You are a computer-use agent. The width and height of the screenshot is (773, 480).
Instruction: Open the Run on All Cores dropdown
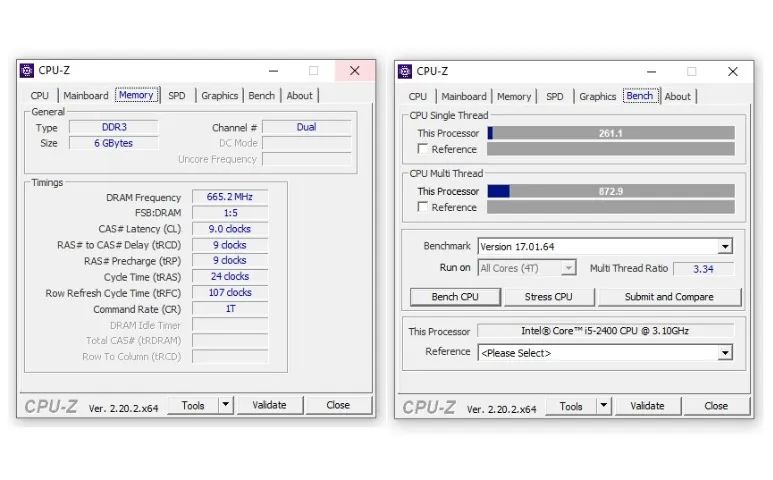click(x=568, y=268)
